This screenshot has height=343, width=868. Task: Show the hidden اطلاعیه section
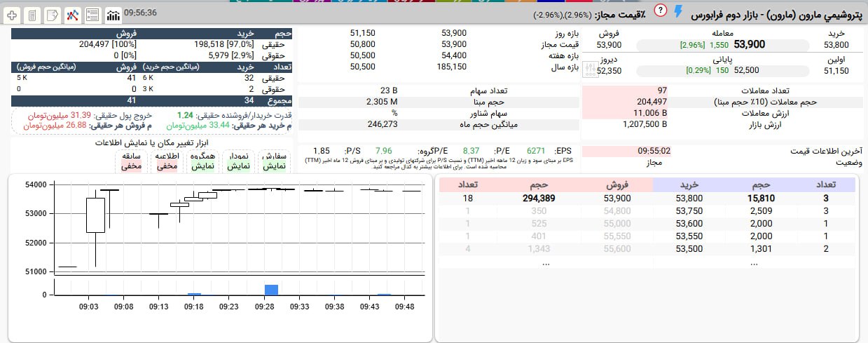(167, 161)
